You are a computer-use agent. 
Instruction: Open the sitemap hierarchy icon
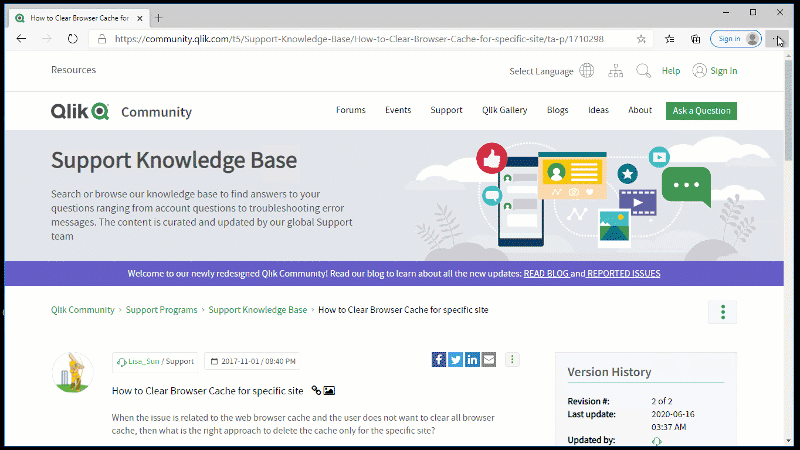click(x=615, y=70)
